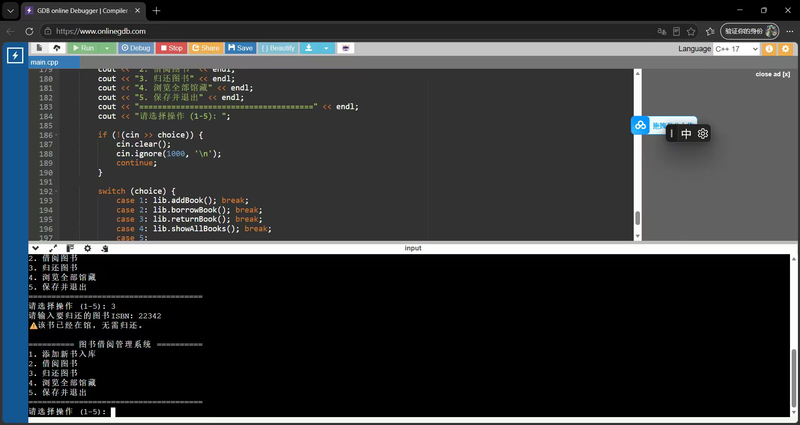Select the GDB online Debugger browser tab
Image resolution: width=800 pixels, height=425 pixels.
[x=83, y=11]
